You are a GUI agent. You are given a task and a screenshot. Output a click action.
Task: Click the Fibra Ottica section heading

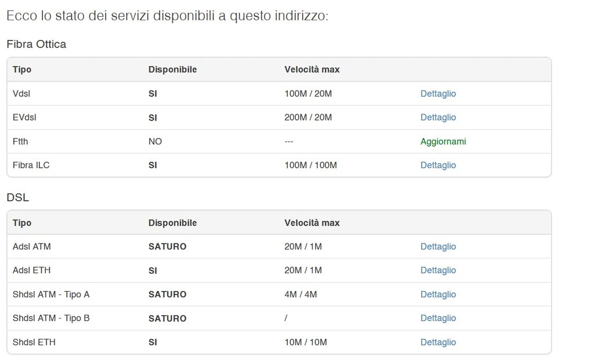(x=36, y=44)
